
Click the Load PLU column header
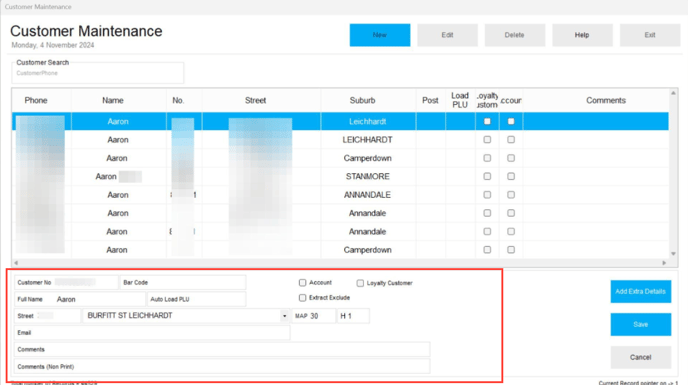pos(460,101)
